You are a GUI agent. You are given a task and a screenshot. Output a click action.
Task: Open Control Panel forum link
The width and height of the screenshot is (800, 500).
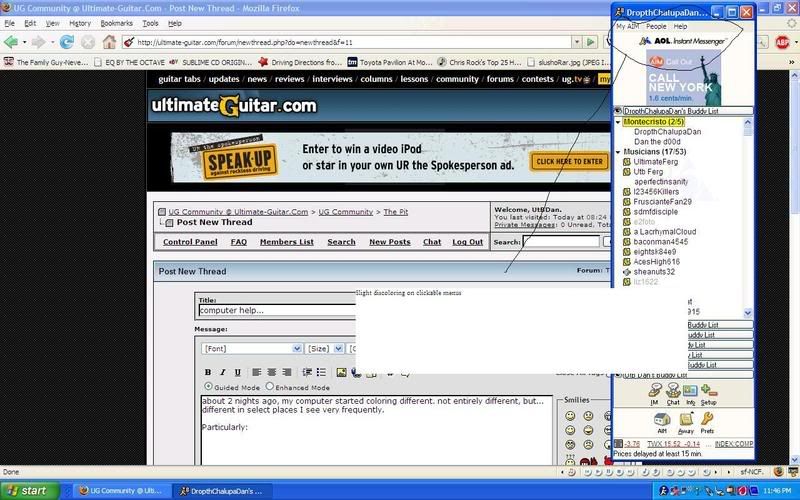click(x=190, y=242)
